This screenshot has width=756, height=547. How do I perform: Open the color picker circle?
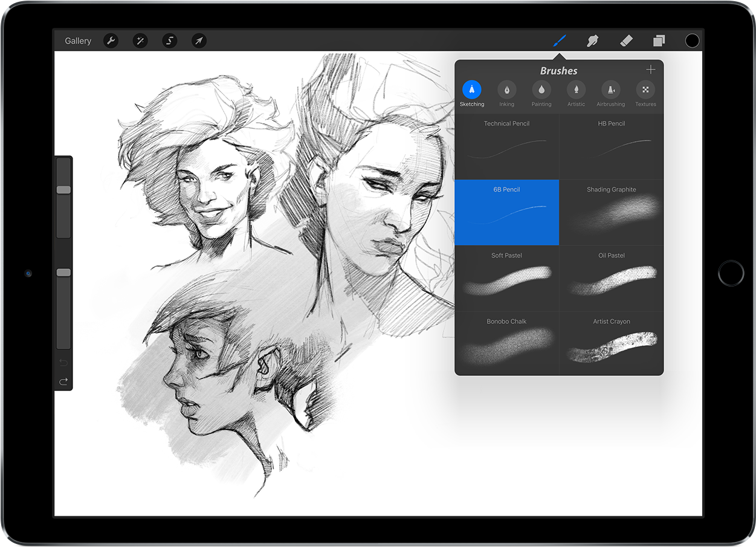(x=692, y=40)
